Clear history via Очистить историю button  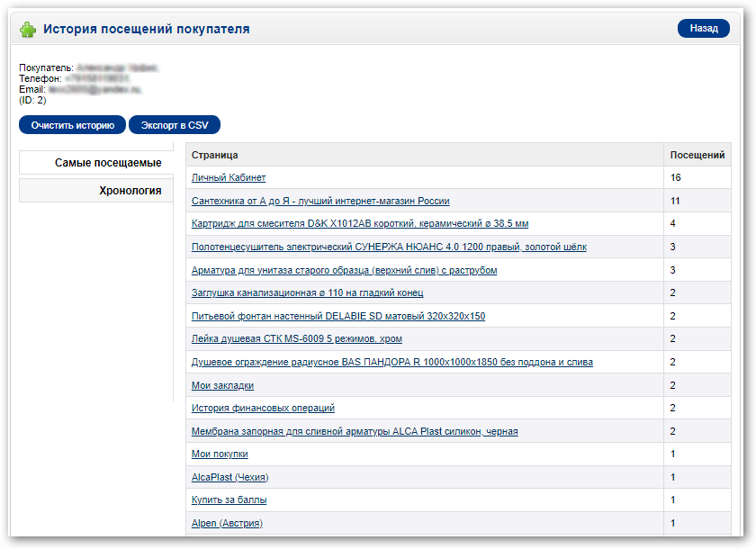click(72, 125)
